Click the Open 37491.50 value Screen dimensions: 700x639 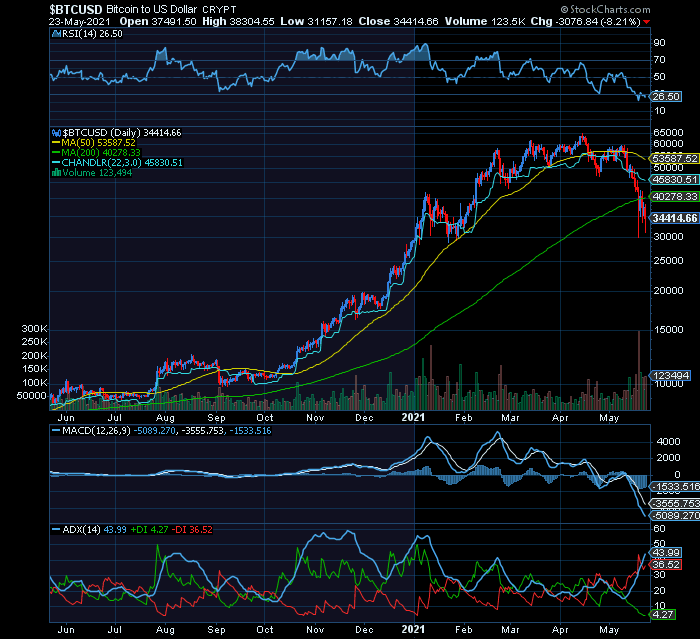point(158,21)
